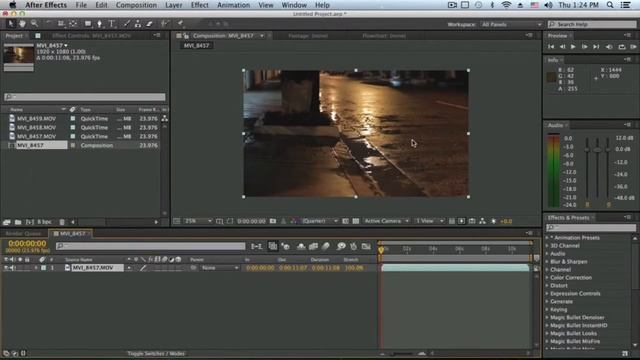This screenshot has height=360, width=640.
Task: Open Graph Editor in timeline
Action: pos(366,246)
